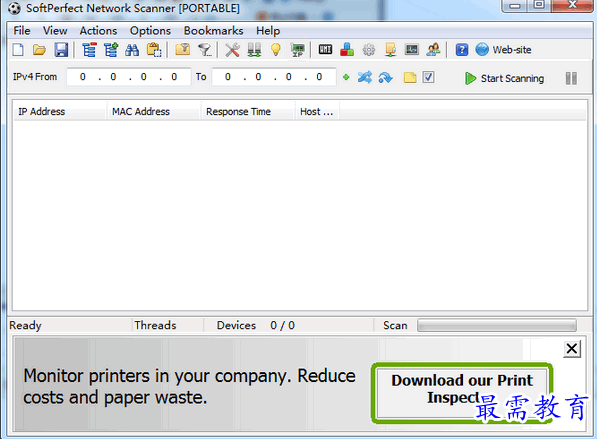
Task: Click the Open folder toolbar icon
Action: click(39, 50)
